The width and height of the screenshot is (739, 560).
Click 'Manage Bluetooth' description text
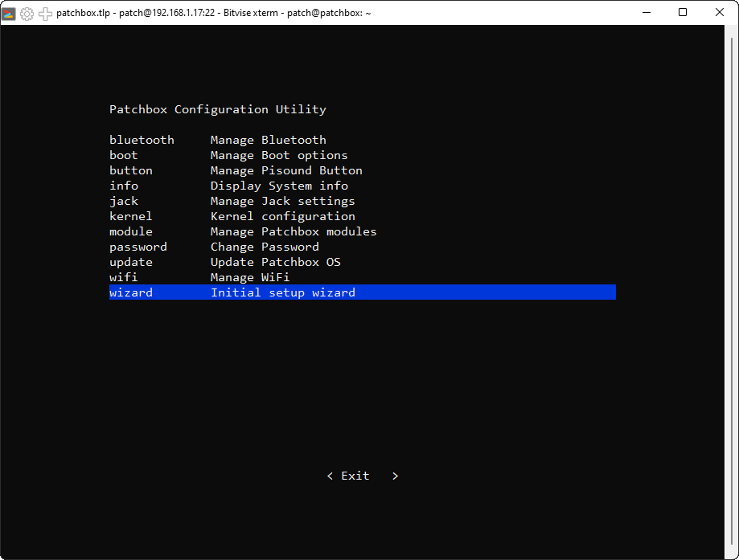tap(268, 140)
